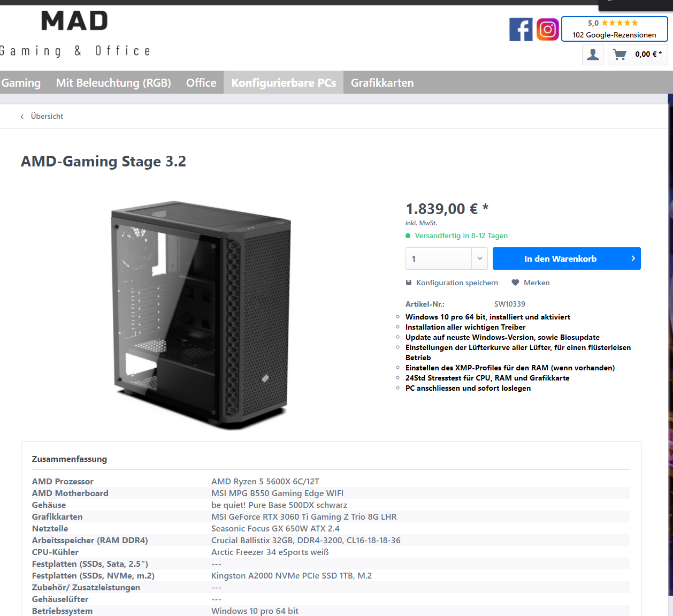Click the Übersicht back link

pos(47,116)
